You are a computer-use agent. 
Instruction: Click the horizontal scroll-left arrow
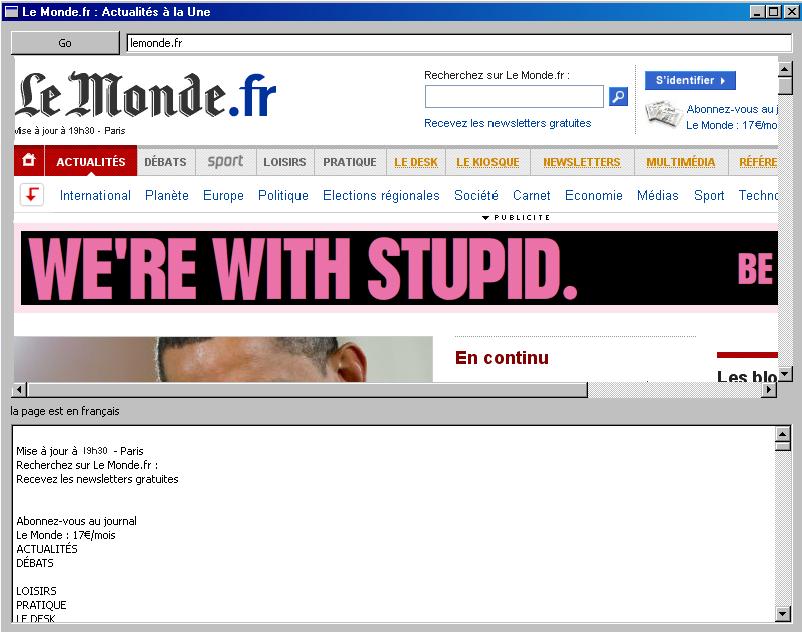[x=19, y=390]
